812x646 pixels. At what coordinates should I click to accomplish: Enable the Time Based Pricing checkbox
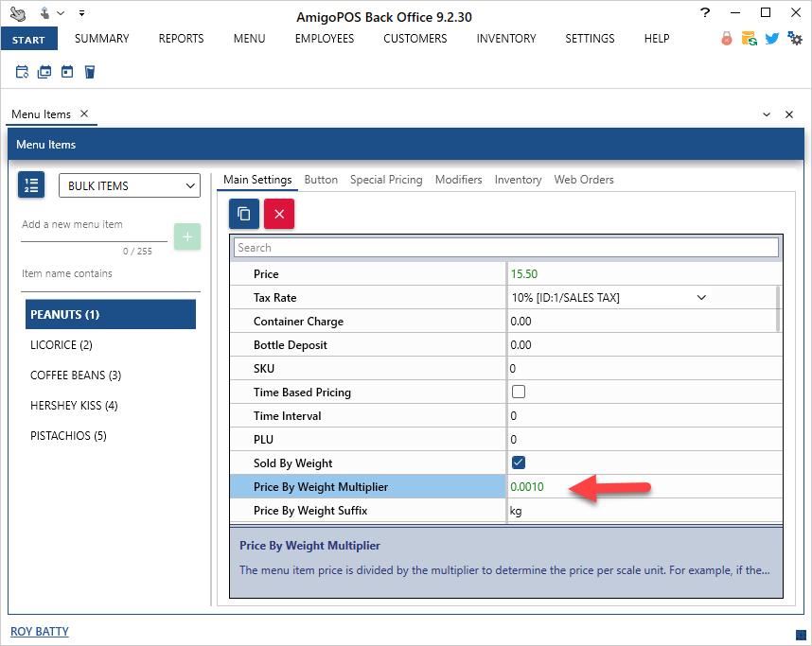point(519,392)
